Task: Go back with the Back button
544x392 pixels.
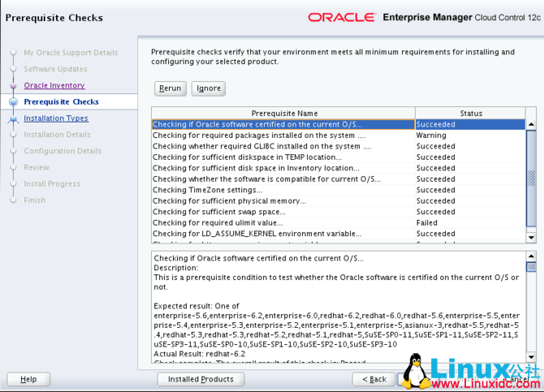Action: pyautogui.click(x=374, y=379)
